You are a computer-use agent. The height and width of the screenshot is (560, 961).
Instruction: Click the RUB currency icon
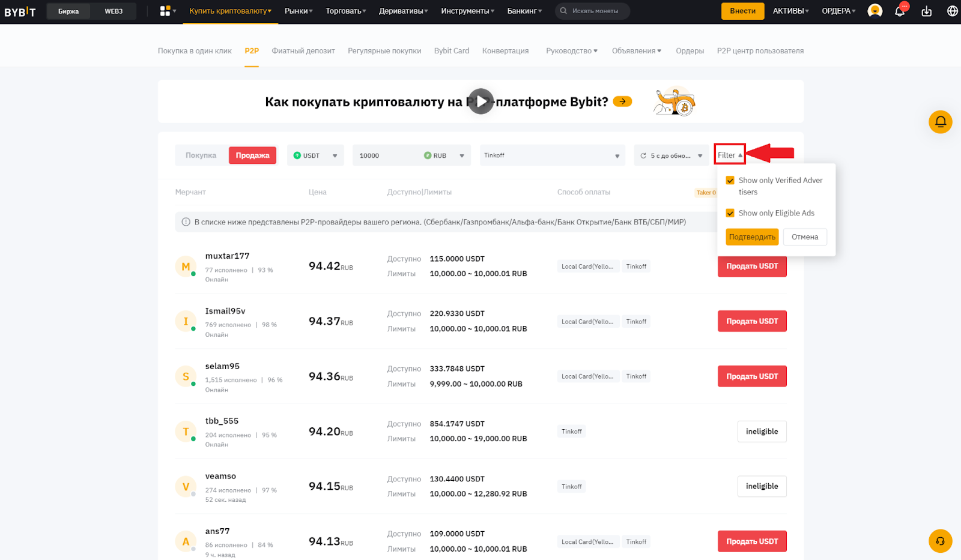pyautogui.click(x=428, y=155)
